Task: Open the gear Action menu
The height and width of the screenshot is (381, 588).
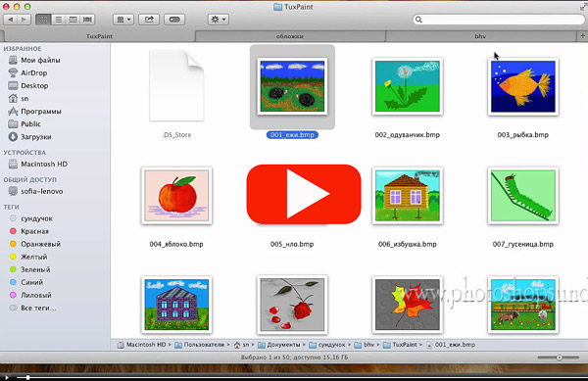Action: pyautogui.click(x=219, y=20)
